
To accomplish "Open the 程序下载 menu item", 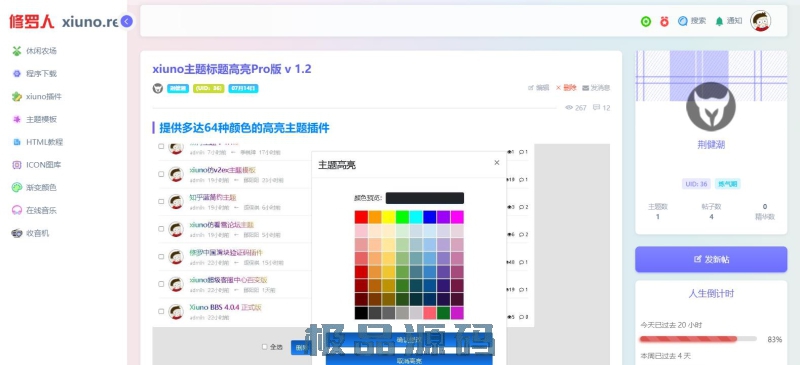I will 41,74.
